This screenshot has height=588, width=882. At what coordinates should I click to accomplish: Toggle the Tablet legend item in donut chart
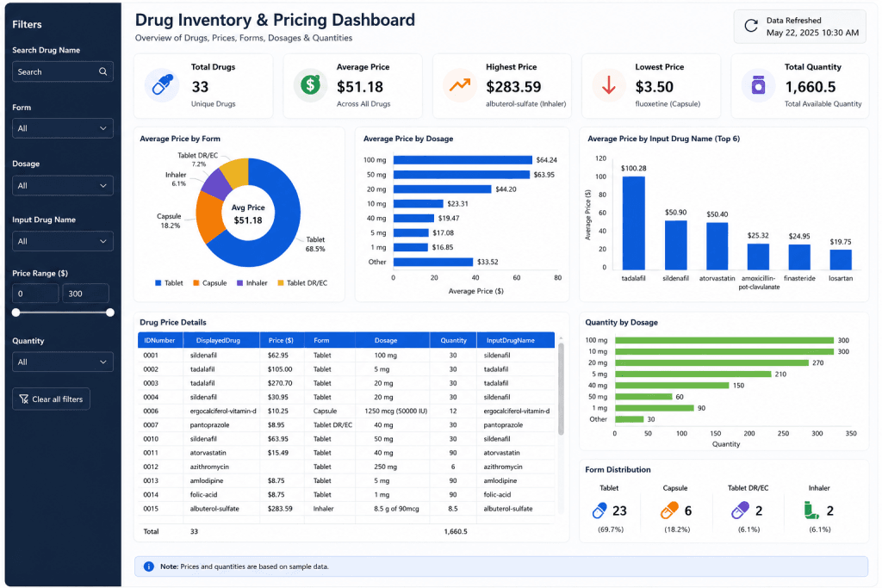[169, 283]
